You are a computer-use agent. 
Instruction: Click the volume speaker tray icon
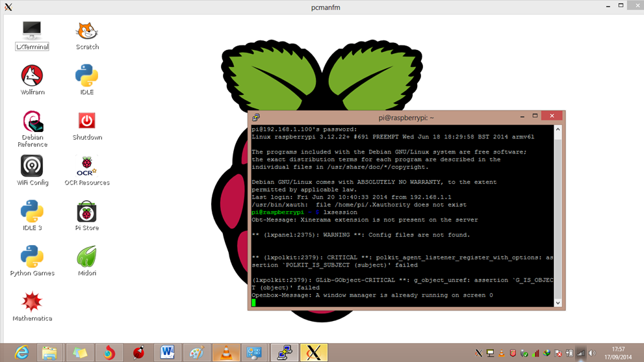pyautogui.click(x=592, y=353)
